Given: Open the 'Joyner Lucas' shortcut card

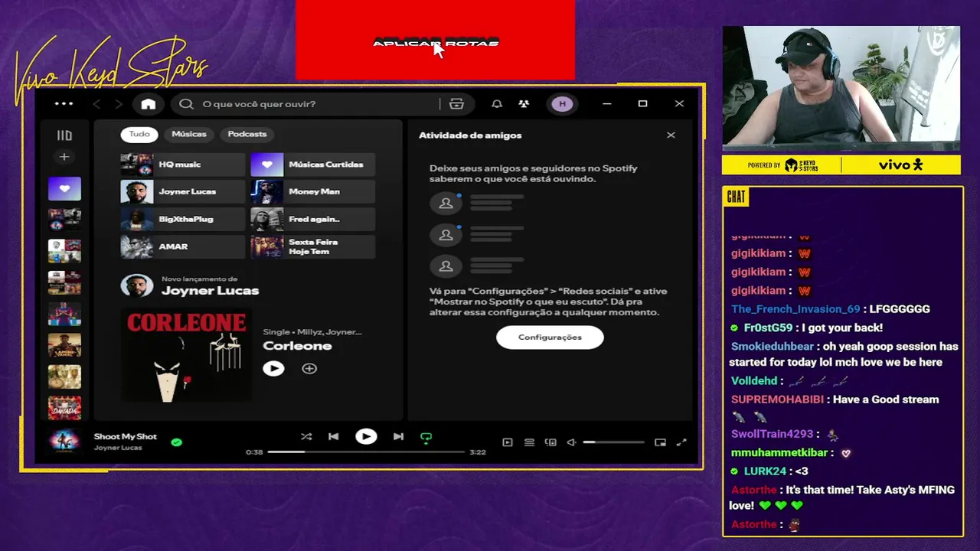Looking at the screenshot, I should coord(183,192).
